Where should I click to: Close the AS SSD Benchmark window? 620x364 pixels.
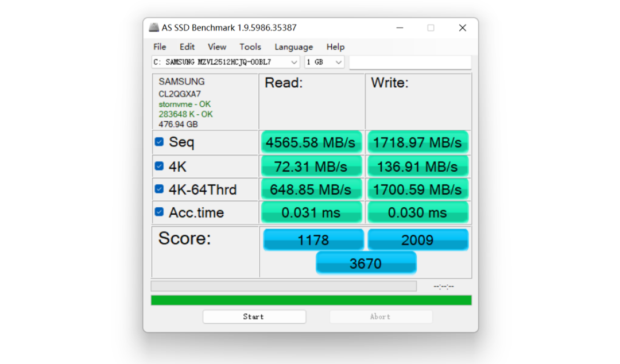(x=462, y=28)
